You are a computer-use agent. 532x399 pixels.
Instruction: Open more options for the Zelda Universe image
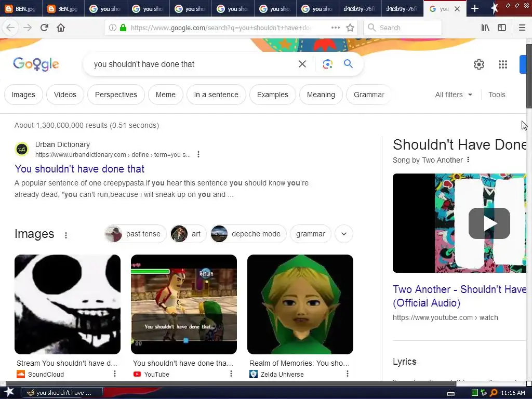pyautogui.click(x=348, y=374)
